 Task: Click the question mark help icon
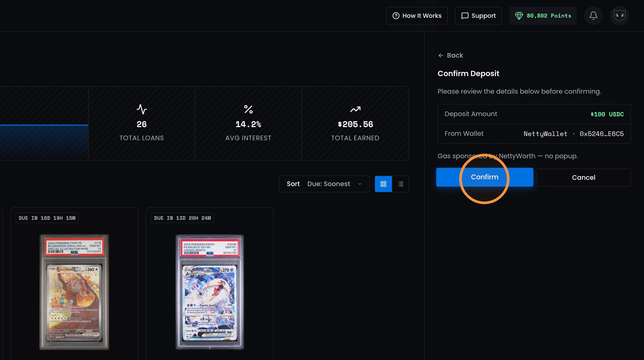[396, 16]
